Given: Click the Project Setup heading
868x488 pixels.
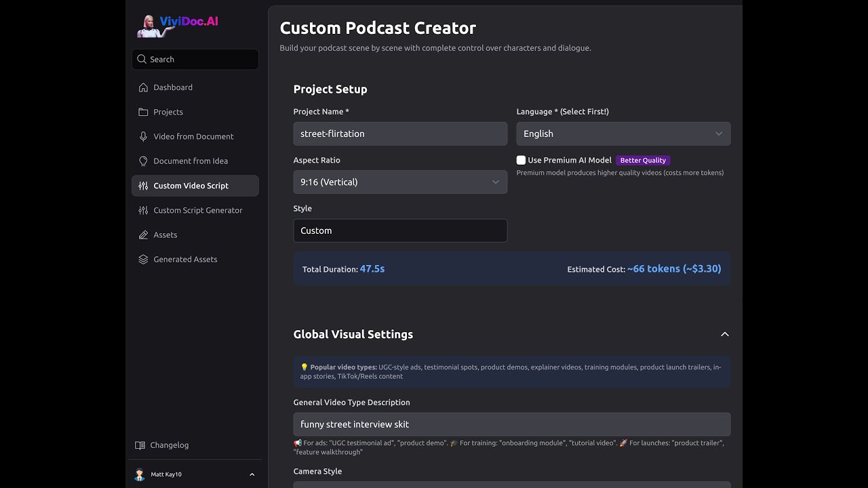Looking at the screenshot, I should [x=330, y=89].
